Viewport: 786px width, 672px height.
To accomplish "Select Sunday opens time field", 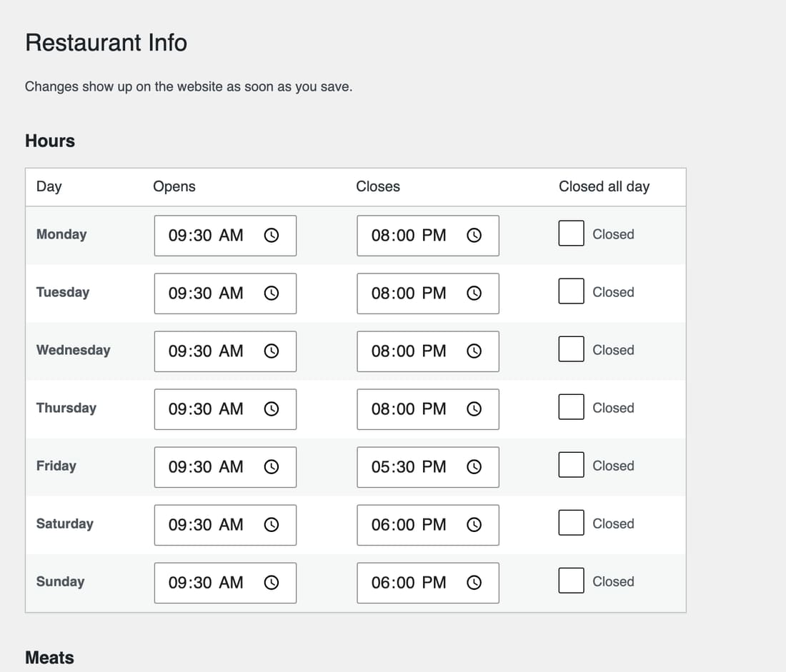I will (x=225, y=583).
